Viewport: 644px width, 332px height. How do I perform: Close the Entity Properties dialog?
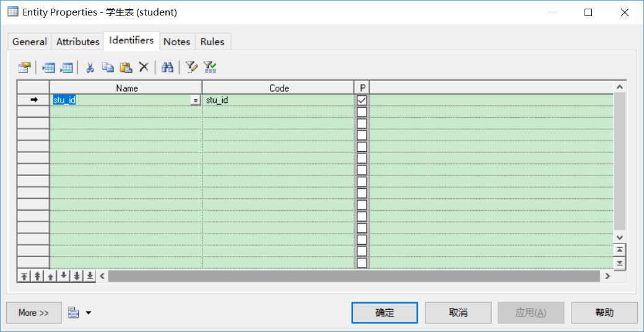[x=625, y=12]
